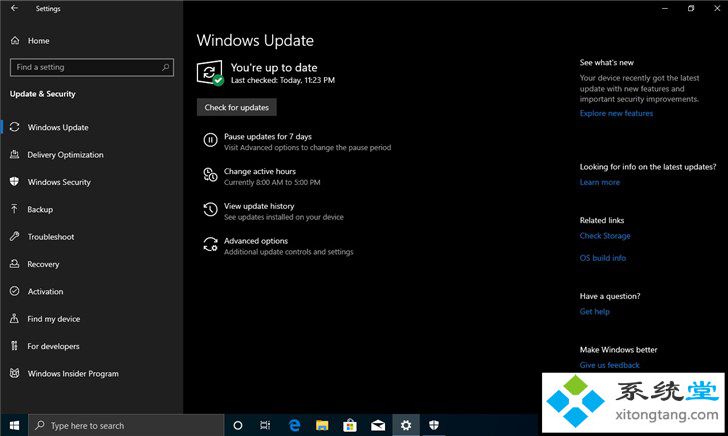Screen dimensions: 728x436
Task: Open the OS build info link
Action: 603,258
